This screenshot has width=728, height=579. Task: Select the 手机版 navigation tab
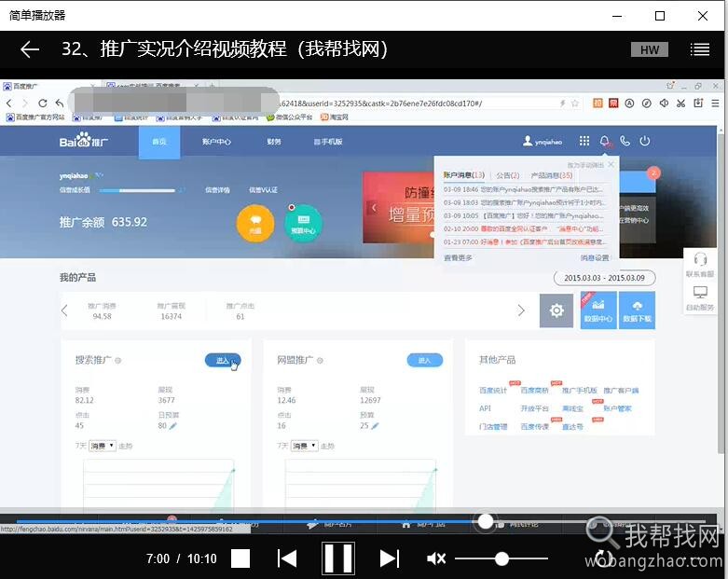click(328, 142)
